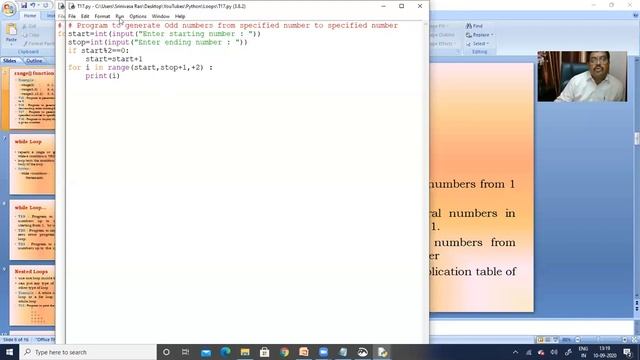Open the Format menu in IDLE

pyautogui.click(x=102, y=16)
